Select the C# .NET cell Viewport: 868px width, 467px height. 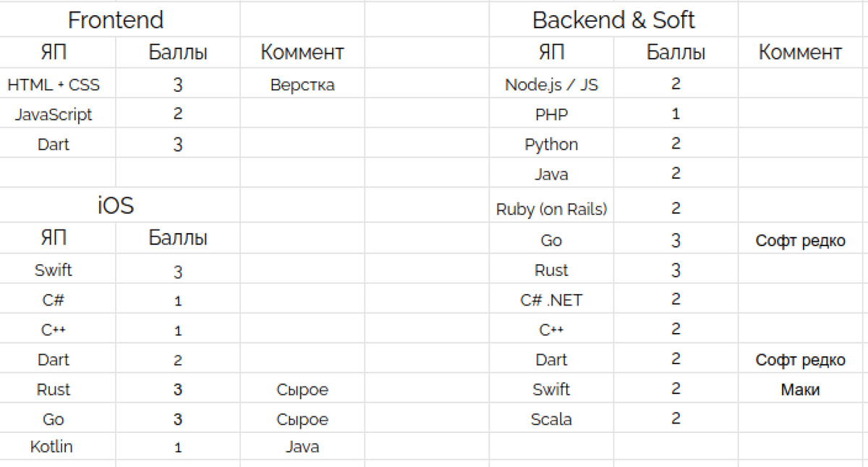(x=551, y=300)
